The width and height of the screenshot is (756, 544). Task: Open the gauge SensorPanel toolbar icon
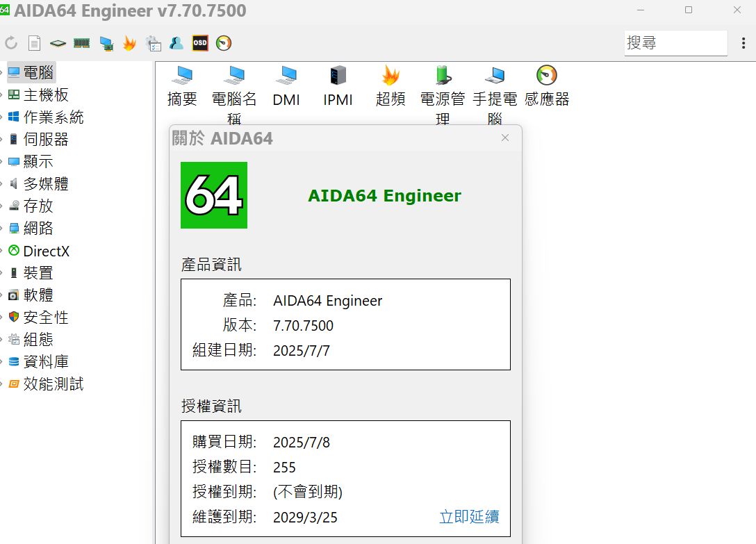[224, 43]
